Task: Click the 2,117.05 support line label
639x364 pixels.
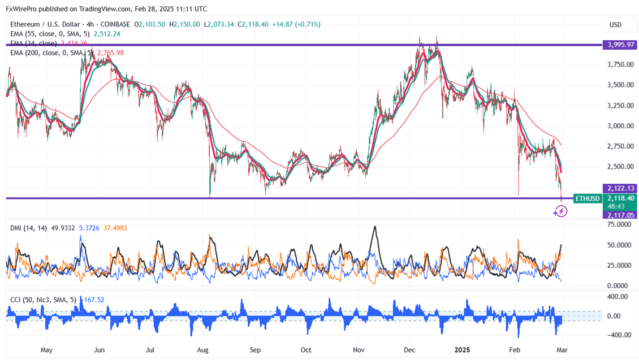Action: click(620, 215)
